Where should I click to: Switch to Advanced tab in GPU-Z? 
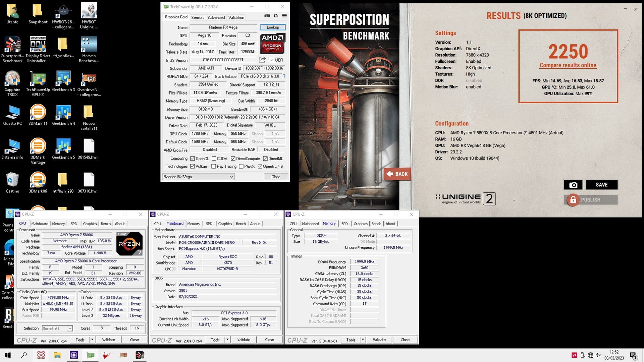pyautogui.click(x=216, y=17)
